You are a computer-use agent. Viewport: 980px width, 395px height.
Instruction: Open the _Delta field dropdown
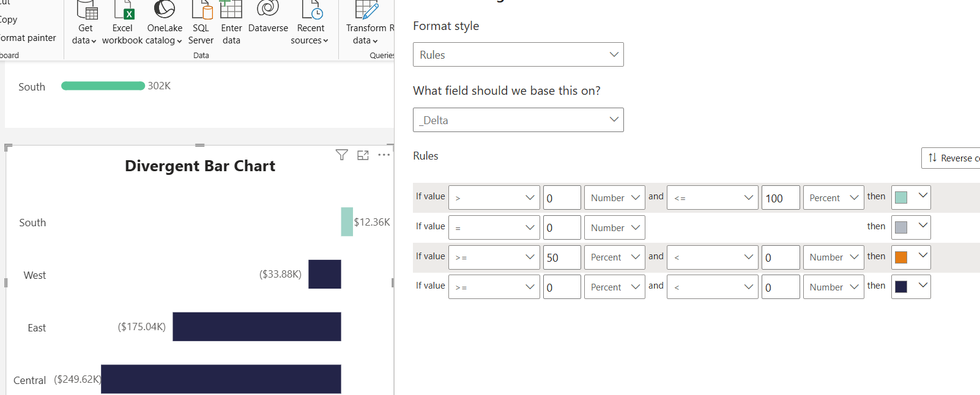click(518, 120)
